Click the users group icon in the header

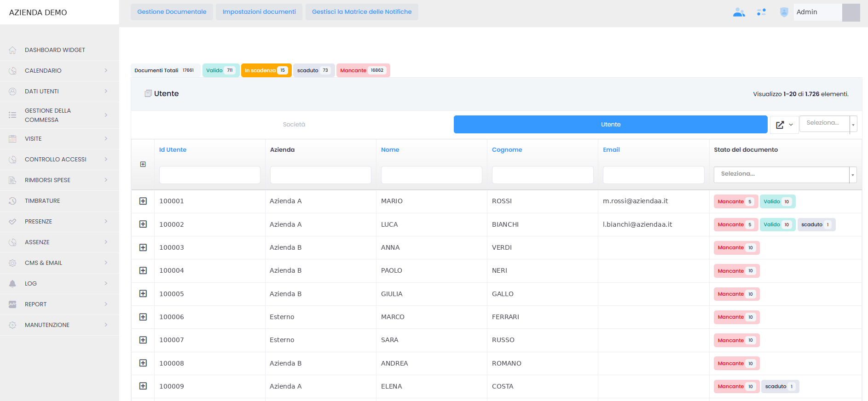pyautogui.click(x=739, y=12)
